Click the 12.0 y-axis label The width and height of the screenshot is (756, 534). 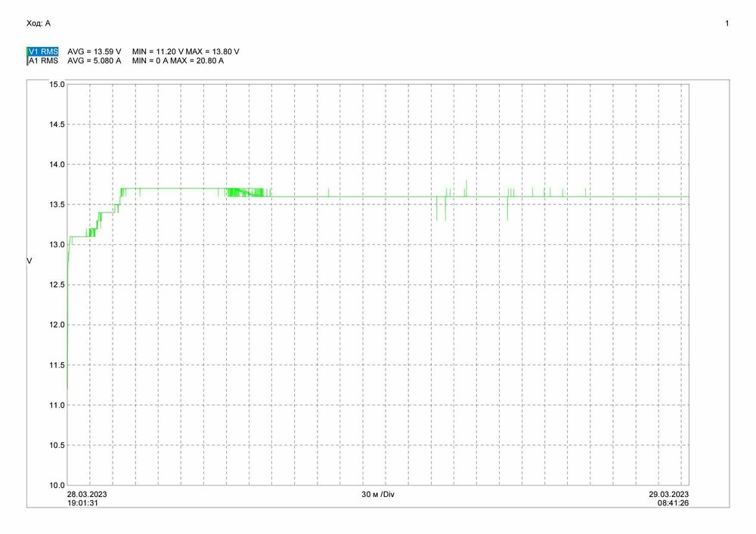[57, 325]
